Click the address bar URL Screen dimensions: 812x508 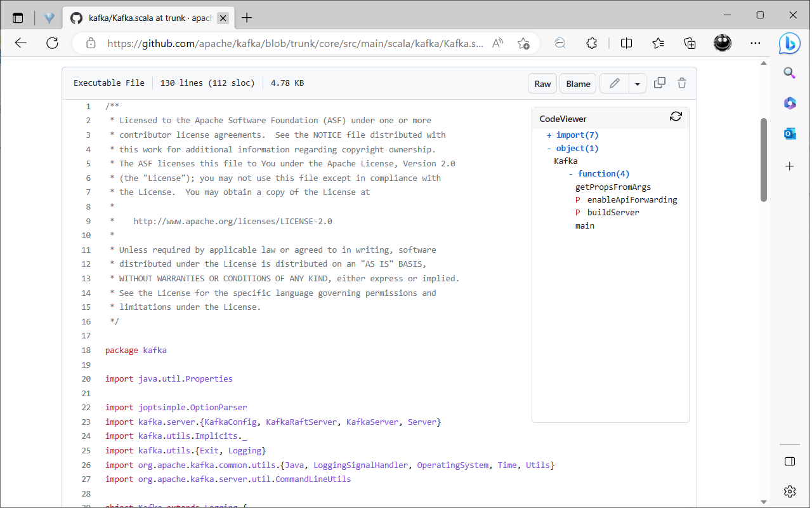[x=295, y=43]
